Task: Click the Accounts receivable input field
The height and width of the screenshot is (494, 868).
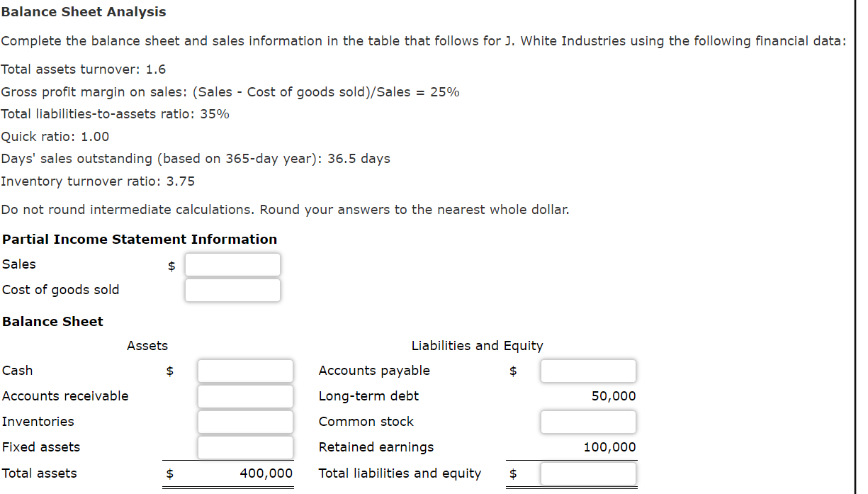Action: (245, 396)
